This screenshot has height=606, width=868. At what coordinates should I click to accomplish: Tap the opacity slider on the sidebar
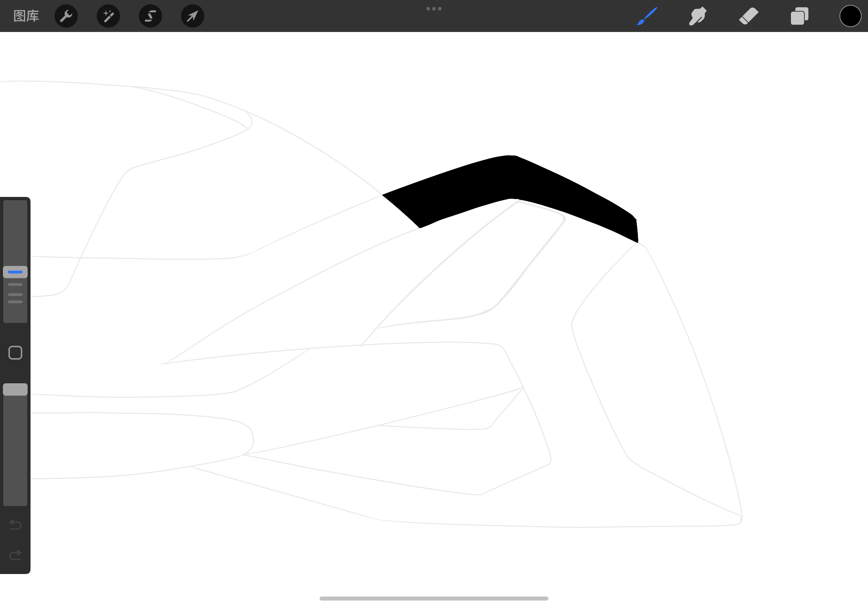pos(15,389)
